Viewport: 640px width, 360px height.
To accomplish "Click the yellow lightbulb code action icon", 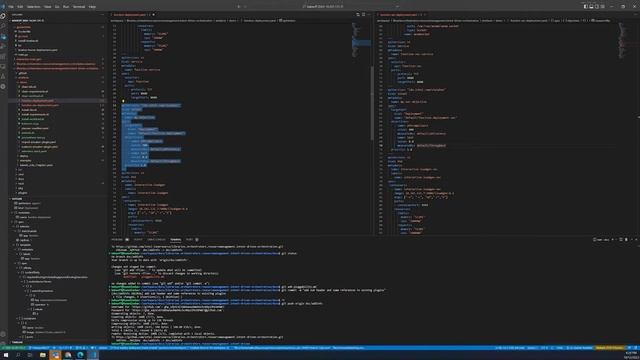I will [x=123, y=101].
